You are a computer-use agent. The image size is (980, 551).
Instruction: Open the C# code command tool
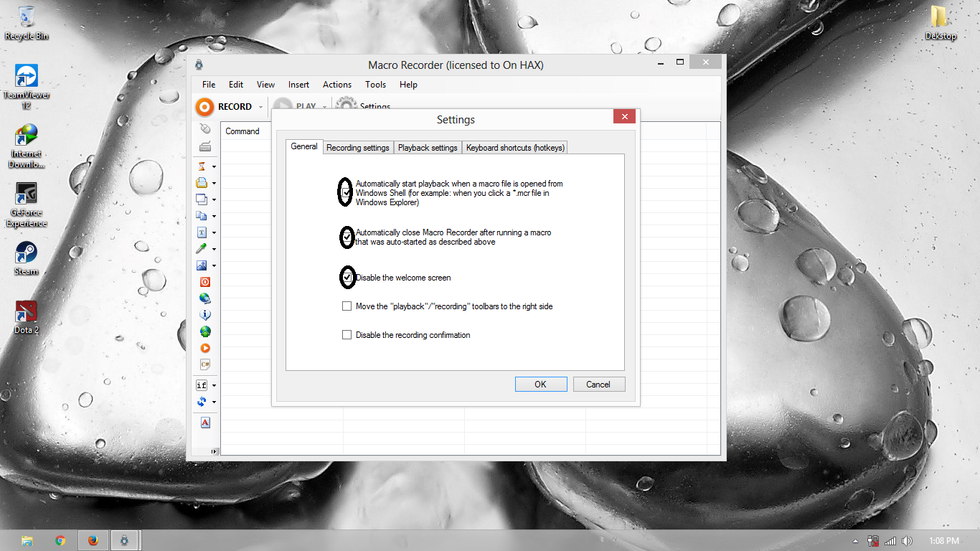(204, 364)
